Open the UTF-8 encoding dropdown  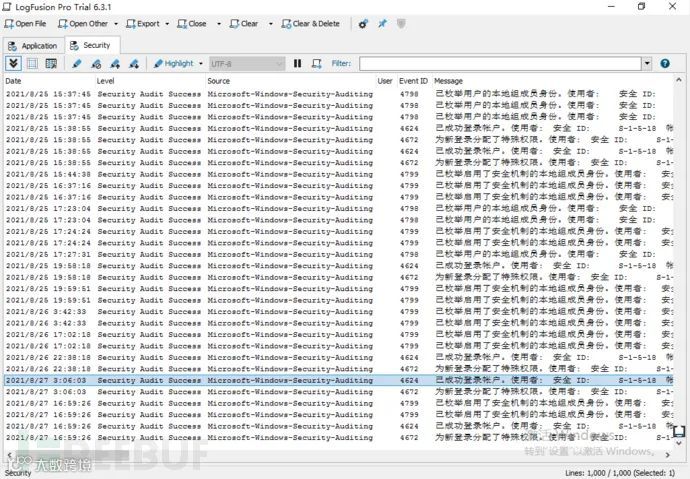(x=246, y=64)
